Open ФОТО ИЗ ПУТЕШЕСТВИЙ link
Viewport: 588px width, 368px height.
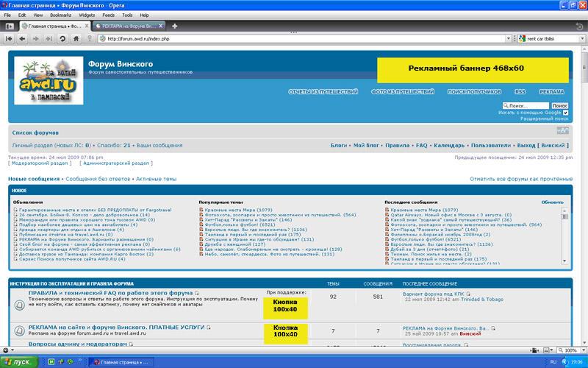click(x=403, y=91)
